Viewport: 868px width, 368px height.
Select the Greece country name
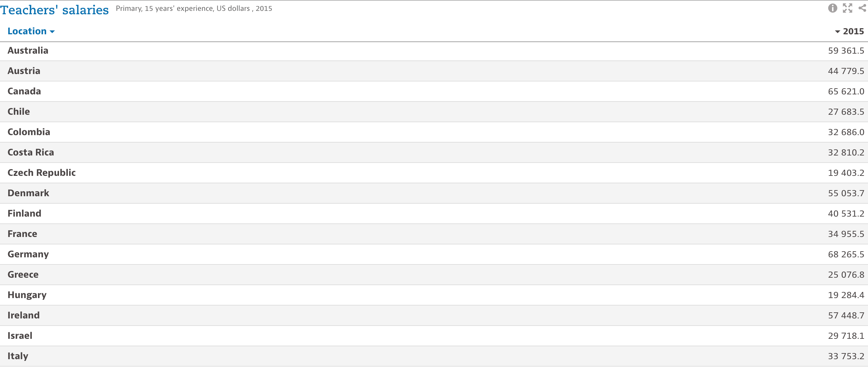(x=23, y=275)
